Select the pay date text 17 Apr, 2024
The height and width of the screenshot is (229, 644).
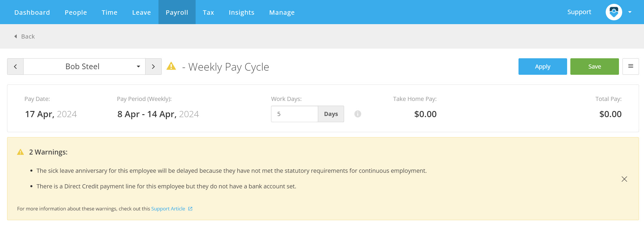tap(51, 114)
